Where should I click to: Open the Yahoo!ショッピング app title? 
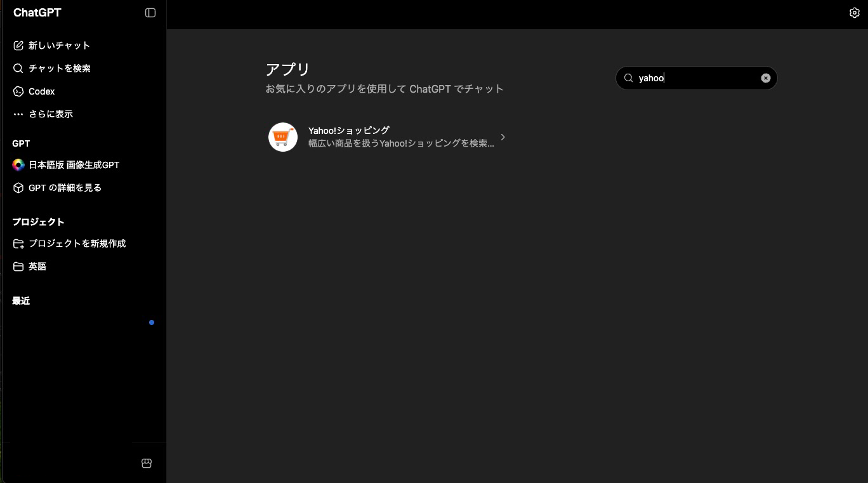pos(349,130)
